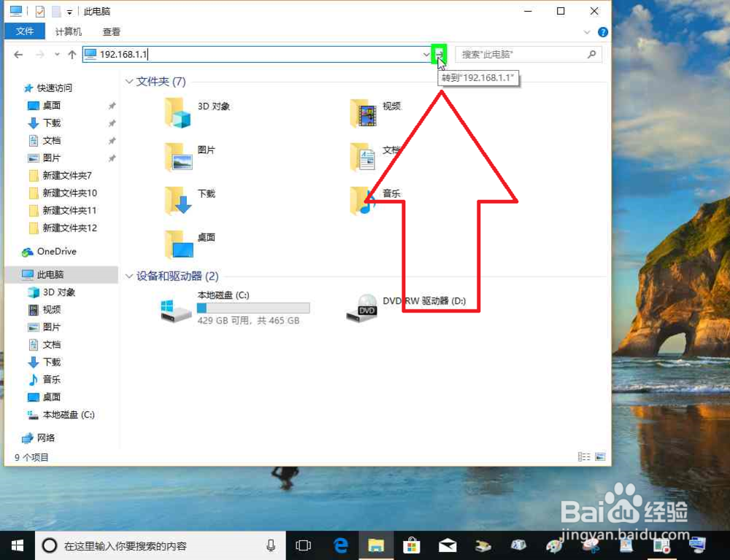Open 新建文件夹11 in sidebar

pyautogui.click(x=70, y=210)
